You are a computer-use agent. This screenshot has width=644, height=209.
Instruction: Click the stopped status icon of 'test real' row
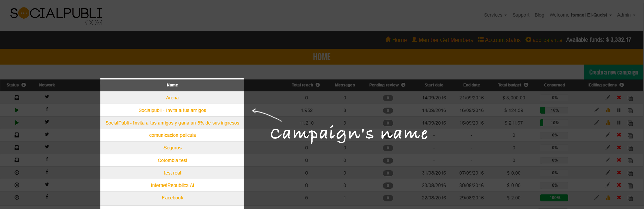(17, 173)
